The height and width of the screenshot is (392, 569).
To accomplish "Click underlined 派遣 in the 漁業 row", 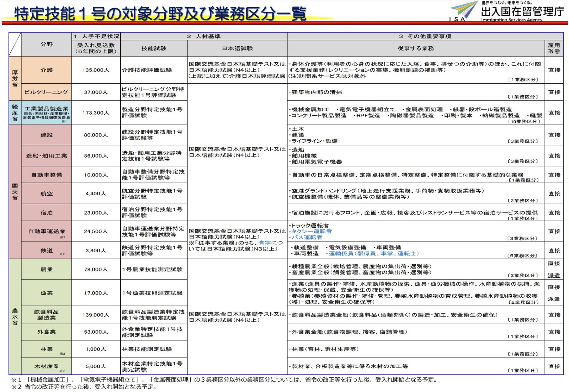I will point(554,299).
